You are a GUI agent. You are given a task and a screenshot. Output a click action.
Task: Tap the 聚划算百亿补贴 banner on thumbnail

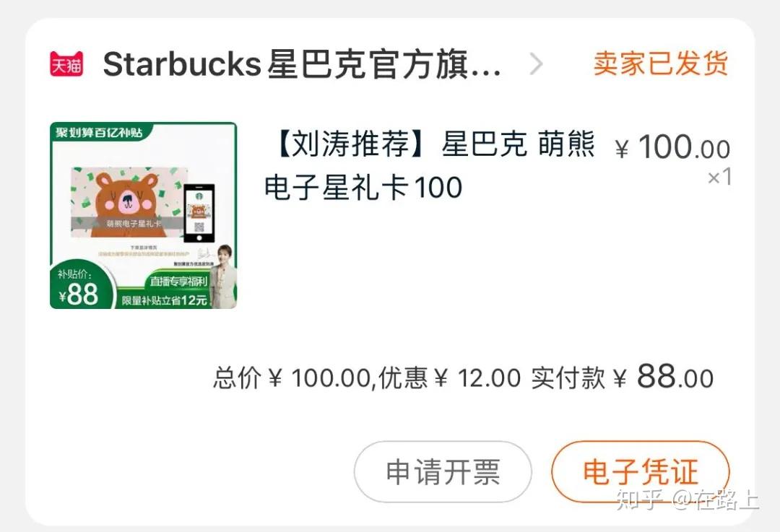tap(99, 132)
